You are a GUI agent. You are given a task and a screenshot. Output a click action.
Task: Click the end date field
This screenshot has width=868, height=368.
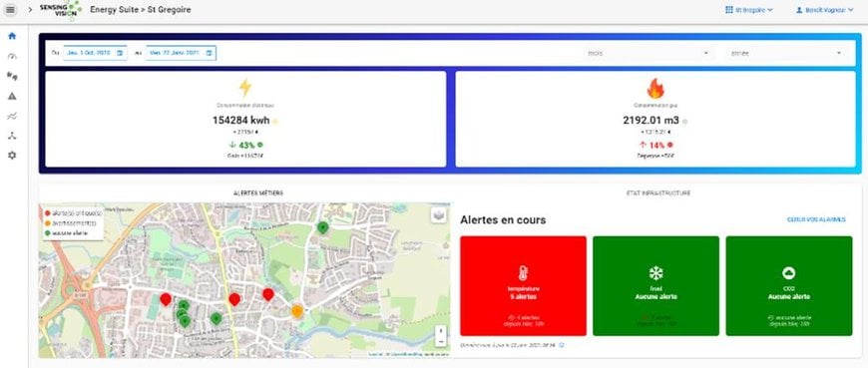pyautogui.click(x=181, y=53)
